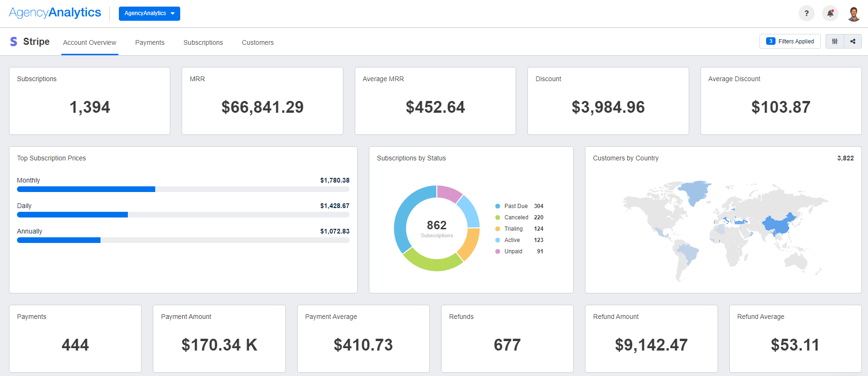Toggle the Canceled legend item
Image resolution: width=868 pixels, height=376 pixels.
516,217
